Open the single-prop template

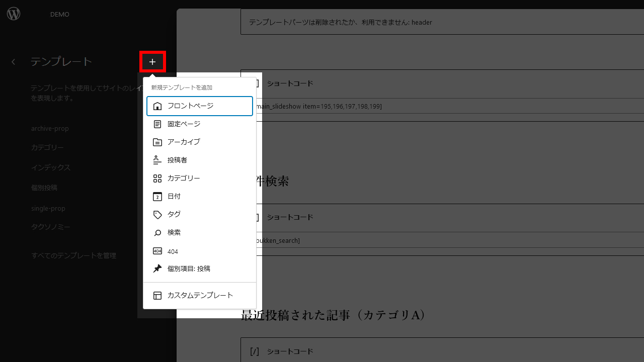tap(48, 208)
